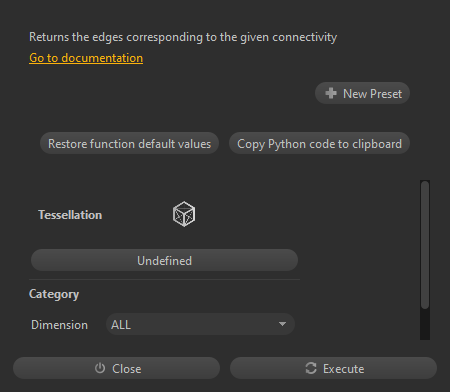Expand the Dimension combo box arrow
This screenshot has height=392, width=450.
click(x=282, y=324)
